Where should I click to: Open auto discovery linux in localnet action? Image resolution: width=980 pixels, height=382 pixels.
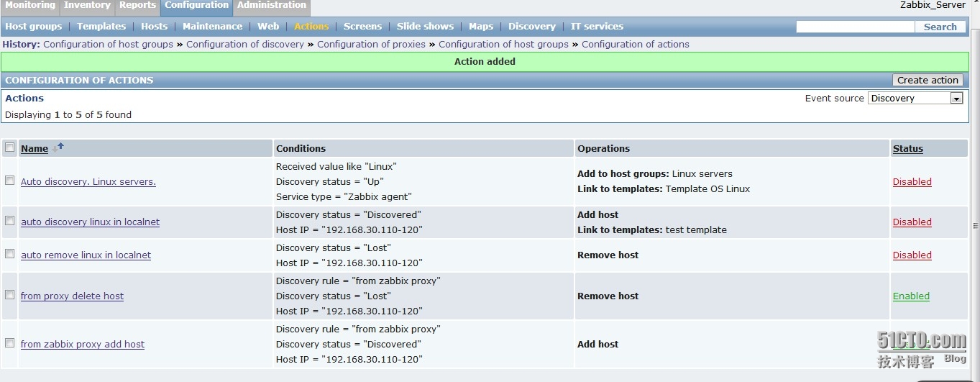[x=91, y=222]
